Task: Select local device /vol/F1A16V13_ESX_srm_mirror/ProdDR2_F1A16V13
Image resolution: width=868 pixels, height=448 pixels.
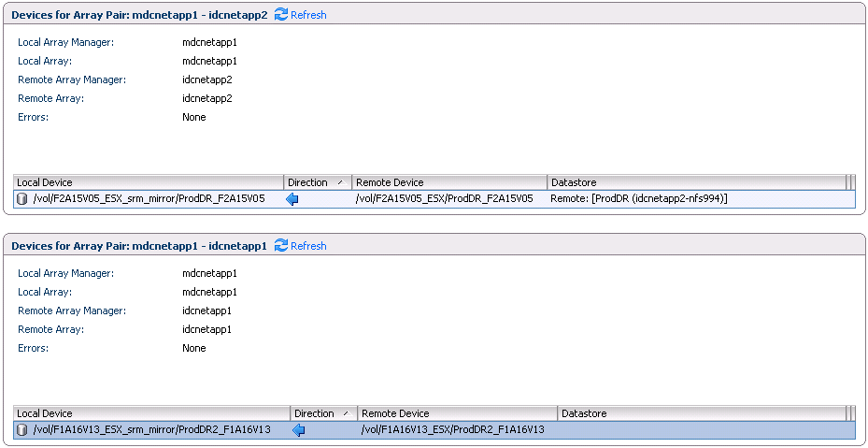Action: [x=151, y=429]
